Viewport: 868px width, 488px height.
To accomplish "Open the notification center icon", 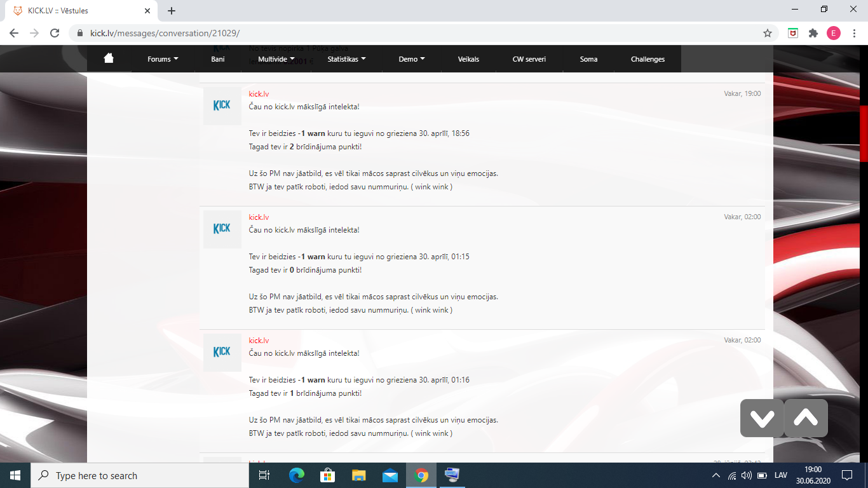I will (847, 475).
